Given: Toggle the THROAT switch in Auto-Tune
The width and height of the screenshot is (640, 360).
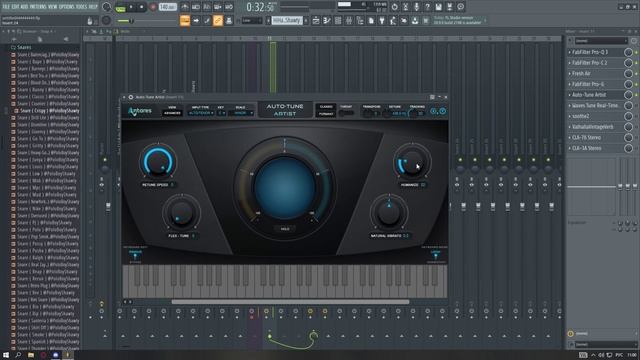Looking at the screenshot, I should point(346,113).
